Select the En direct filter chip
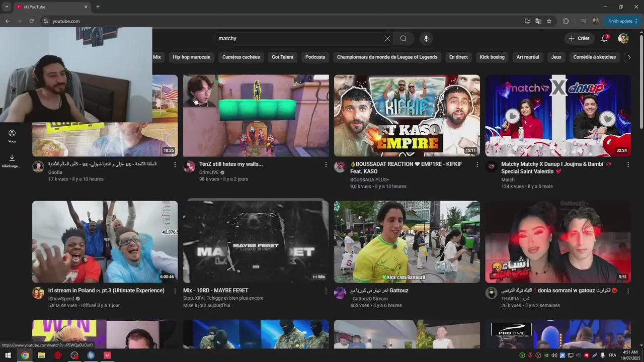This screenshot has width=644, height=362. 458,57
